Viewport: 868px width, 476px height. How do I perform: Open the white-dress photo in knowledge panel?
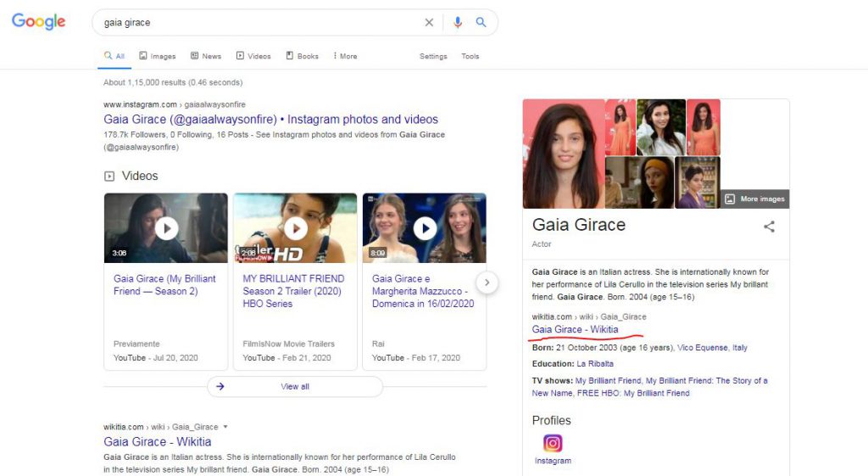661,127
